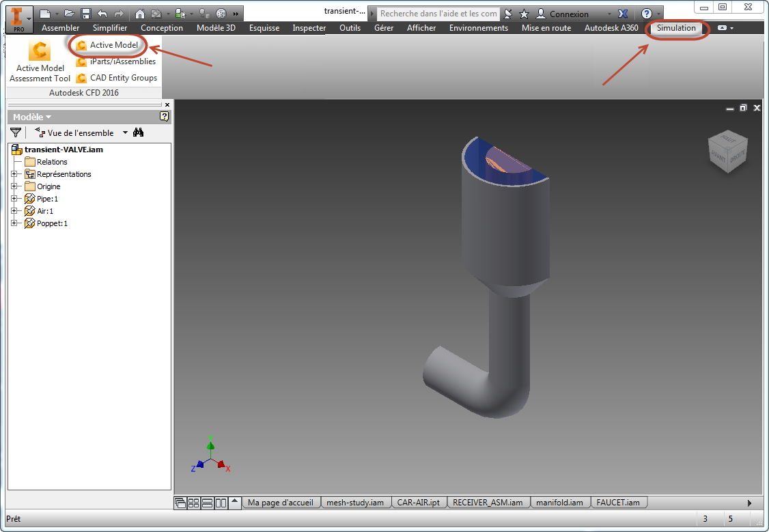The width and height of the screenshot is (769, 532).
Task: Open the Vue de l'ensemble dropdown
Action: tap(125, 133)
